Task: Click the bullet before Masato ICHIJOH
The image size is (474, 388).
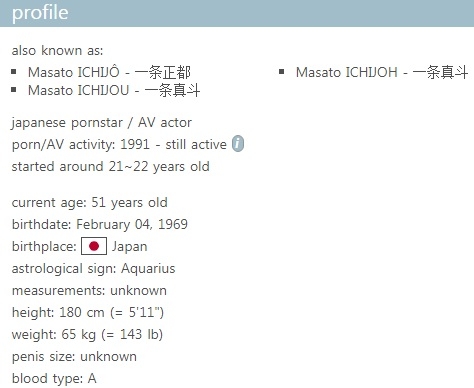Action: [x=282, y=72]
